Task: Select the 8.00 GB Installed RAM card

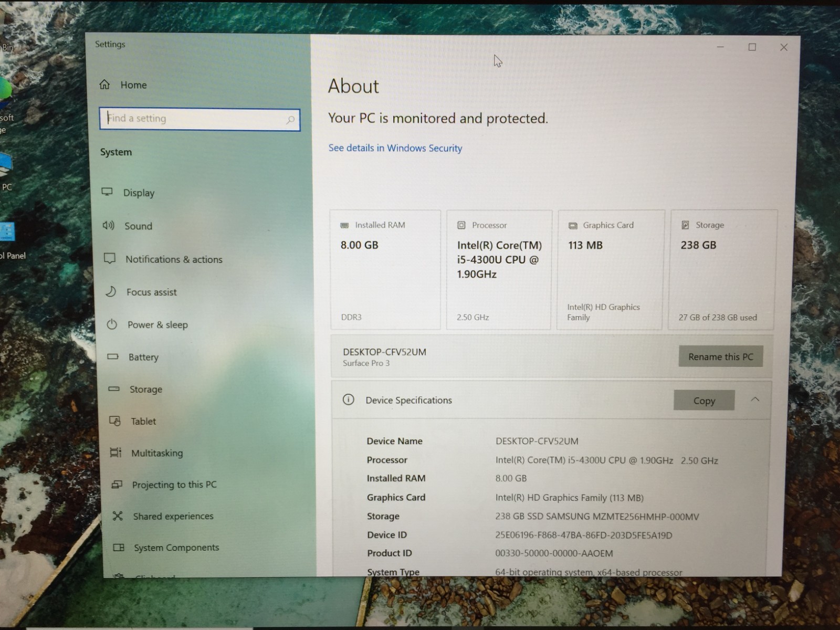Action: [x=385, y=270]
